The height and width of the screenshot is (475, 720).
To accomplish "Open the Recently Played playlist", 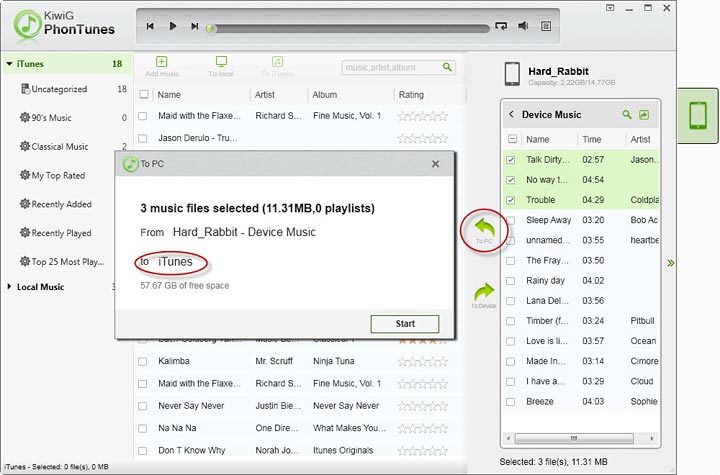I will 61,233.
